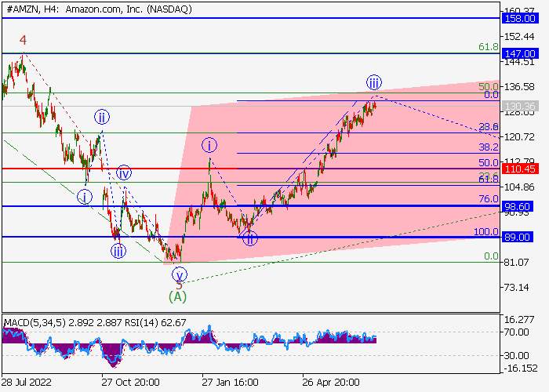Select the '26 Apr 20:00' date label
Screen dimensions: 549x392
click(331, 382)
